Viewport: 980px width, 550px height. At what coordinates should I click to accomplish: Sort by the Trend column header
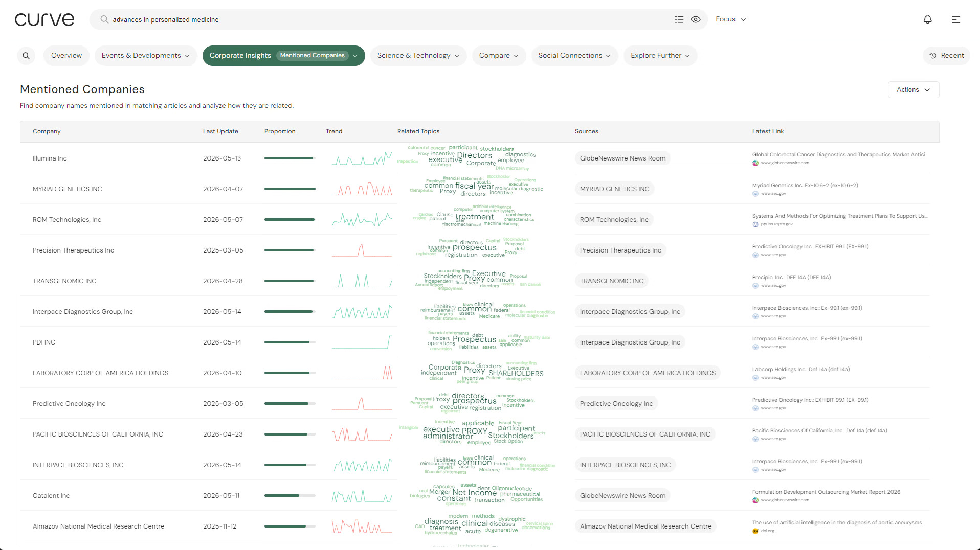(334, 131)
